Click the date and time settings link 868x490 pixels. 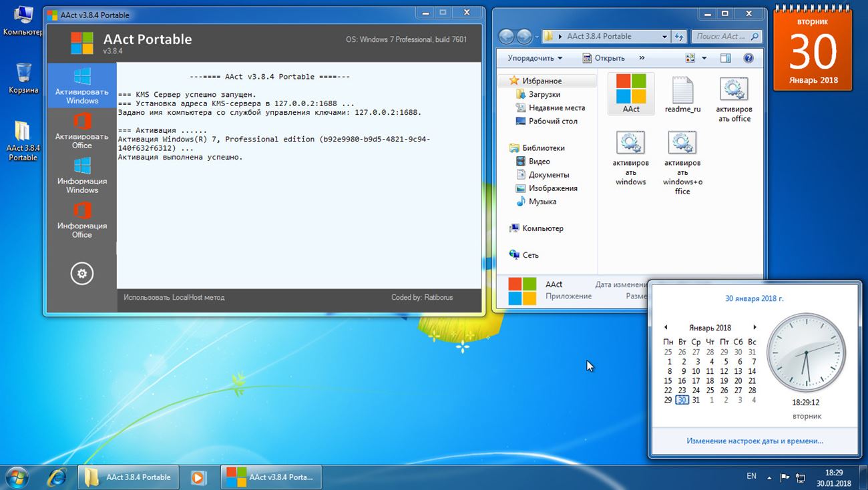coord(754,441)
